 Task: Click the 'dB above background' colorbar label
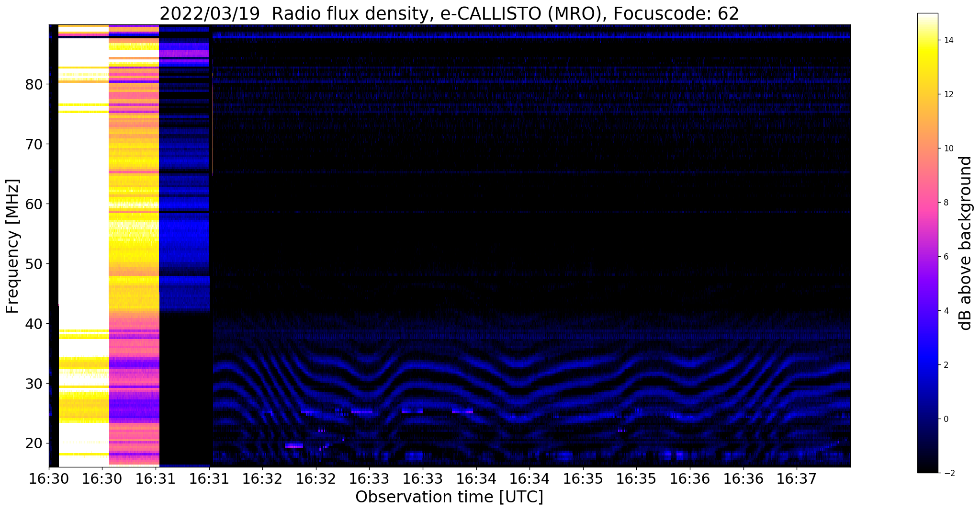click(966, 243)
